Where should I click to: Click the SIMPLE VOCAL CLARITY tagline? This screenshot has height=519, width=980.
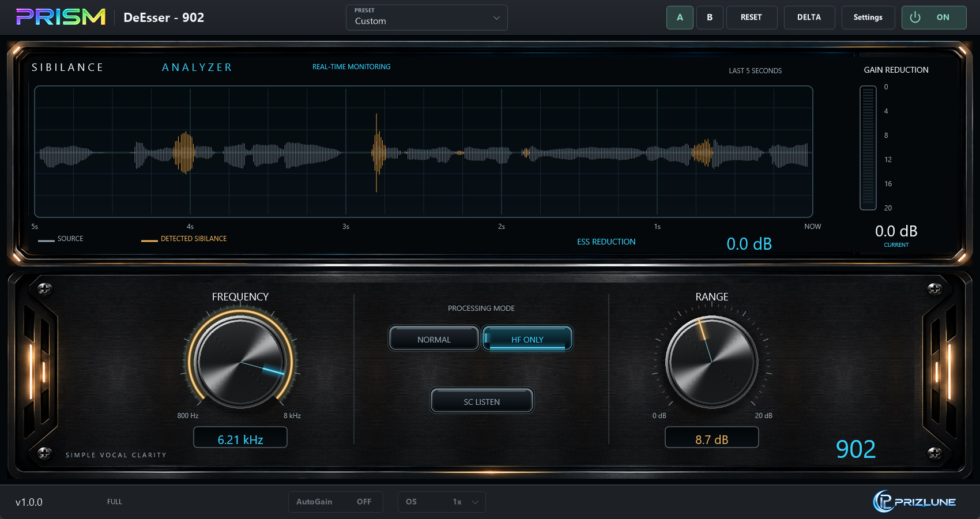point(116,455)
